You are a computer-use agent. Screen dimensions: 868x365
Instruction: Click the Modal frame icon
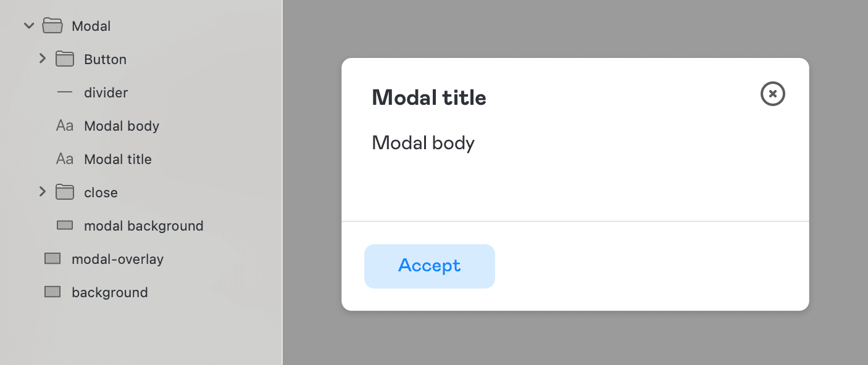point(52,26)
